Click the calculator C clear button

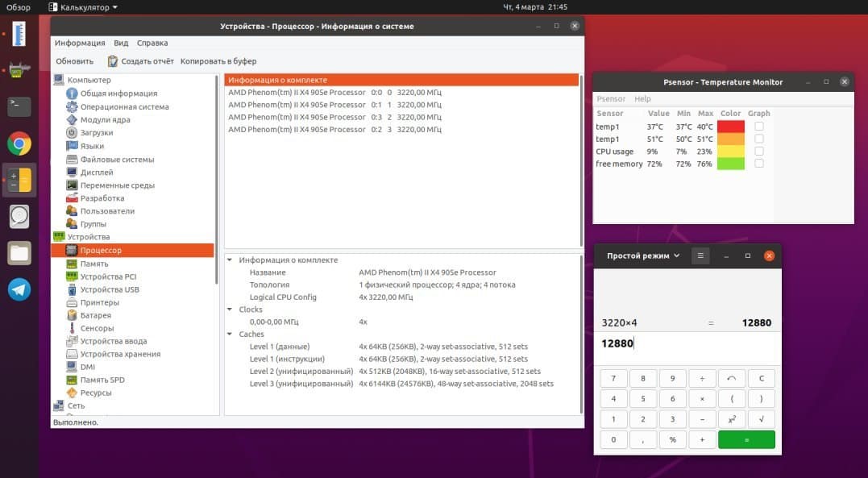pos(761,378)
